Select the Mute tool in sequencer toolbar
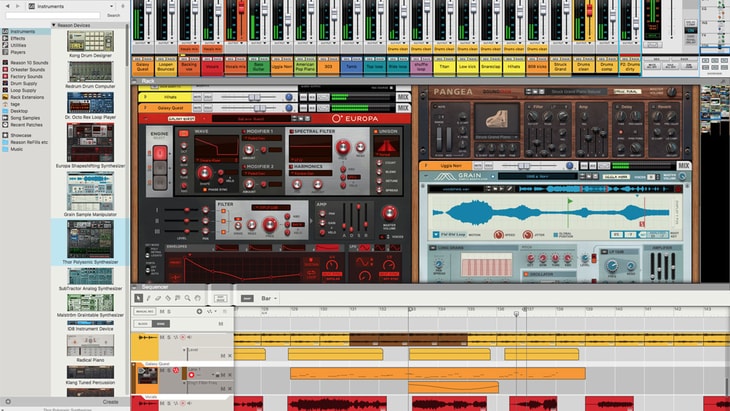 (x=178, y=298)
